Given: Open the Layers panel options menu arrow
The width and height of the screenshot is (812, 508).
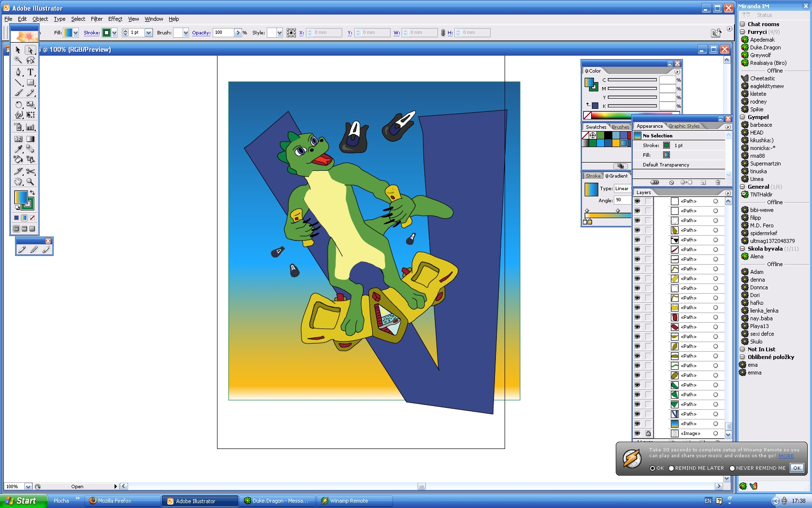Looking at the screenshot, I should click(x=728, y=193).
